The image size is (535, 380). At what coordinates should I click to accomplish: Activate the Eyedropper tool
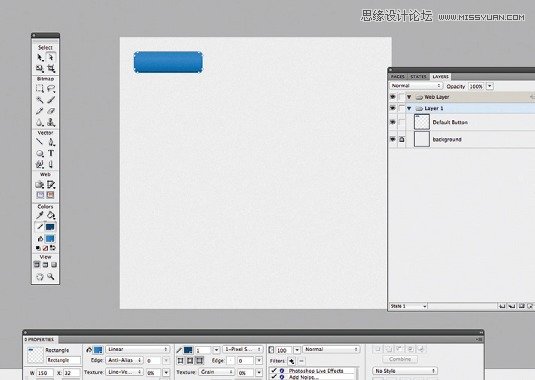click(x=40, y=215)
